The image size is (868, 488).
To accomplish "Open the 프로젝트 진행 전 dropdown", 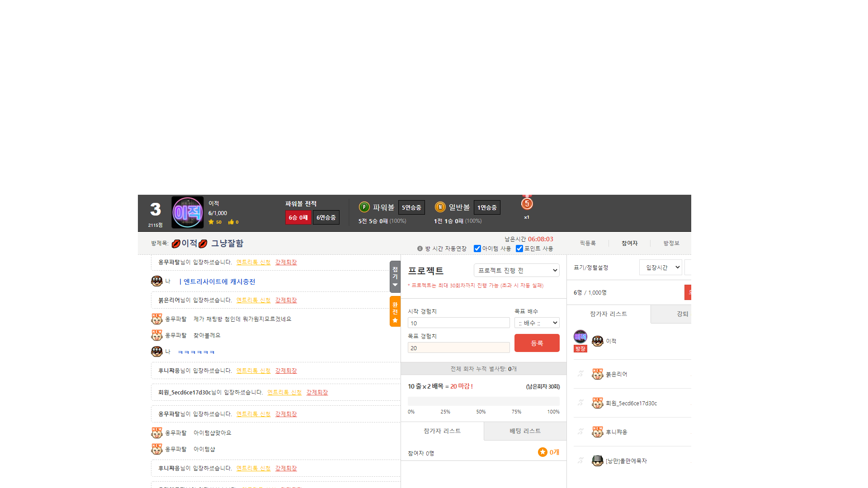I will [x=517, y=270].
